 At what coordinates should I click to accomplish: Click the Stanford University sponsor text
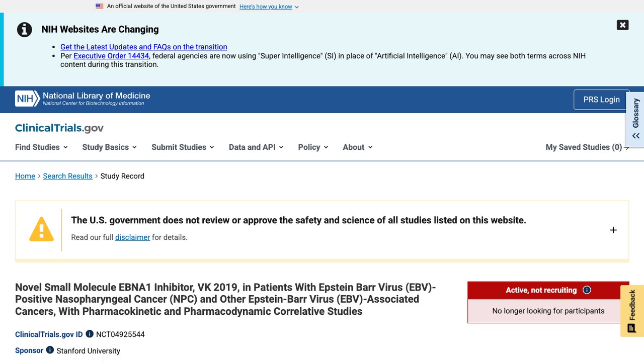88,351
